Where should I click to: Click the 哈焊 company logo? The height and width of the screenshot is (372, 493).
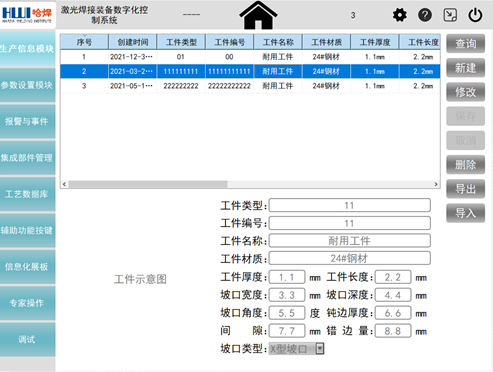tap(27, 14)
